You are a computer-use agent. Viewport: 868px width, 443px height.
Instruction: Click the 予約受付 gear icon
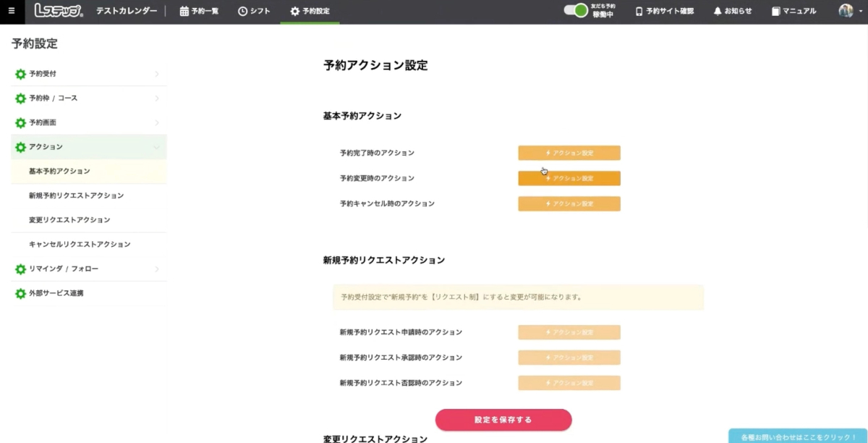20,74
